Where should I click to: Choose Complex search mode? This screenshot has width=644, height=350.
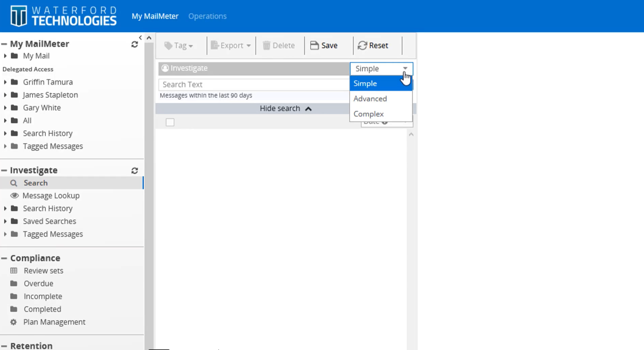point(369,114)
